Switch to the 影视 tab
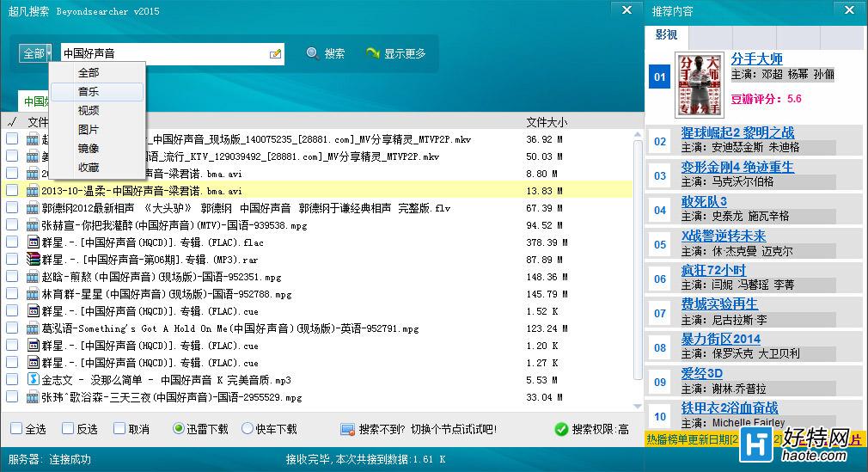 pos(667,35)
